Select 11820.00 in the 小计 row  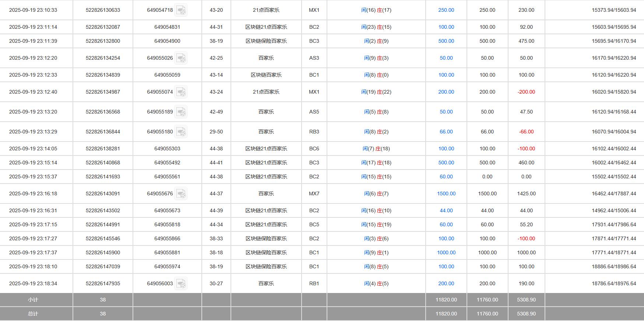tap(446, 300)
